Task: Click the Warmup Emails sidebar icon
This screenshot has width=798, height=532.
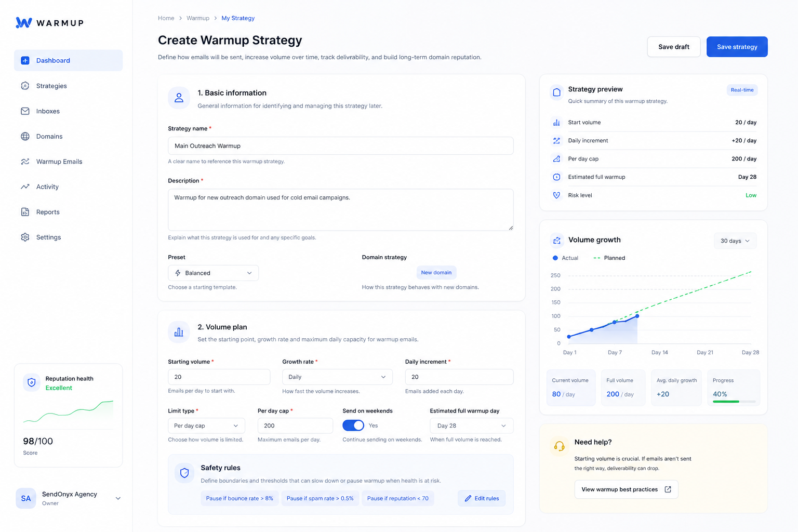Action: (25, 162)
